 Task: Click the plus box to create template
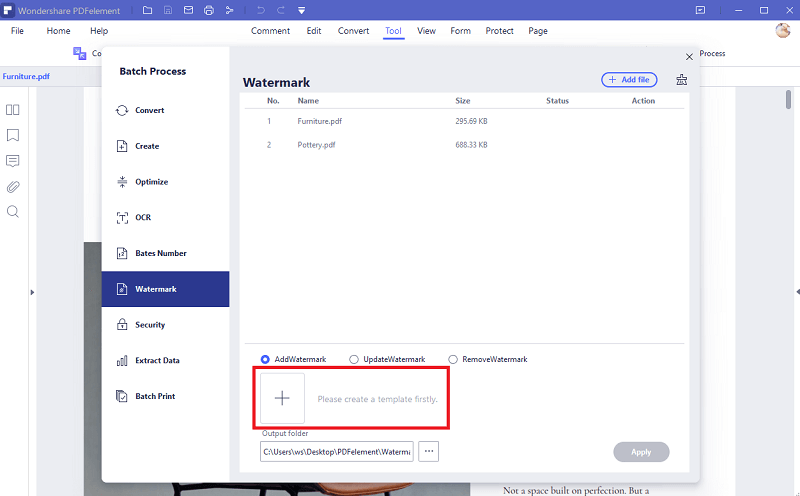click(282, 398)
